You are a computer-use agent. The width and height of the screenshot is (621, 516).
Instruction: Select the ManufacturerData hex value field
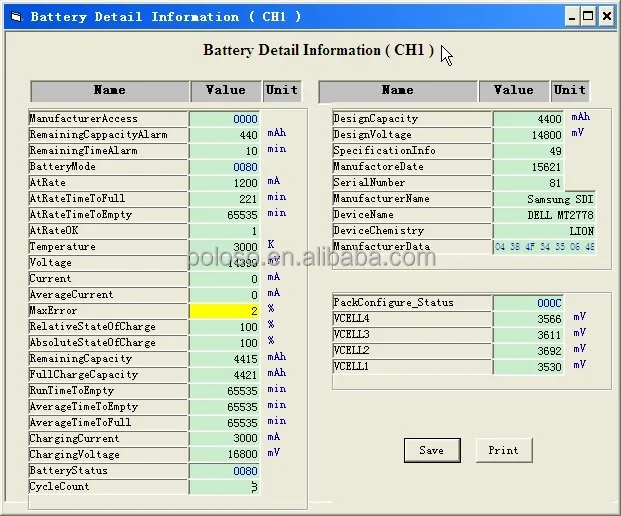click(x=544, y=247)
